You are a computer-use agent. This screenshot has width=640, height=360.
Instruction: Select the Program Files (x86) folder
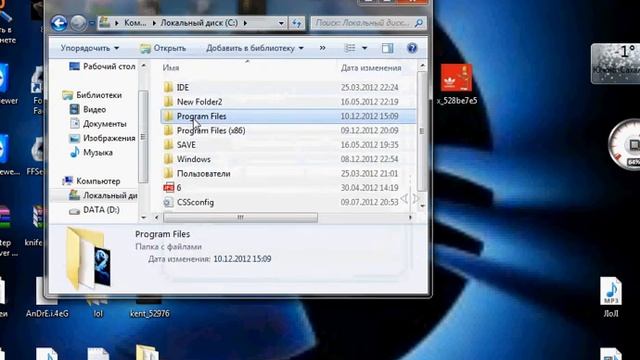pyautogui.click(x=211, y=131)
